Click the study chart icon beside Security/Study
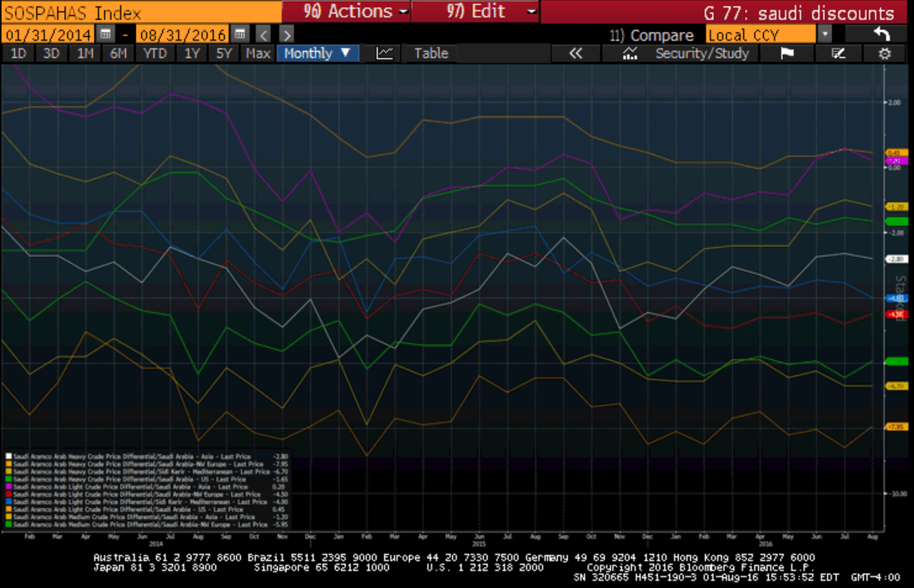 point(630,54)
